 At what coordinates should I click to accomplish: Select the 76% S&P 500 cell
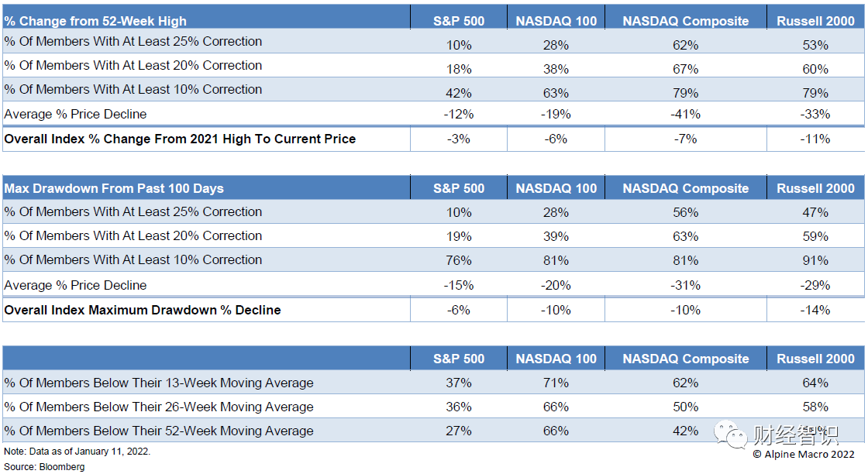459,261
